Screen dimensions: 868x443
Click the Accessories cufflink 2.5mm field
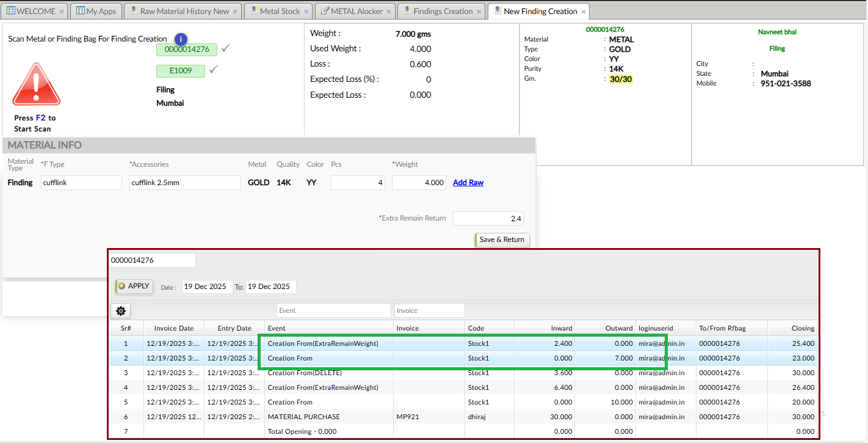click(185, 183)
